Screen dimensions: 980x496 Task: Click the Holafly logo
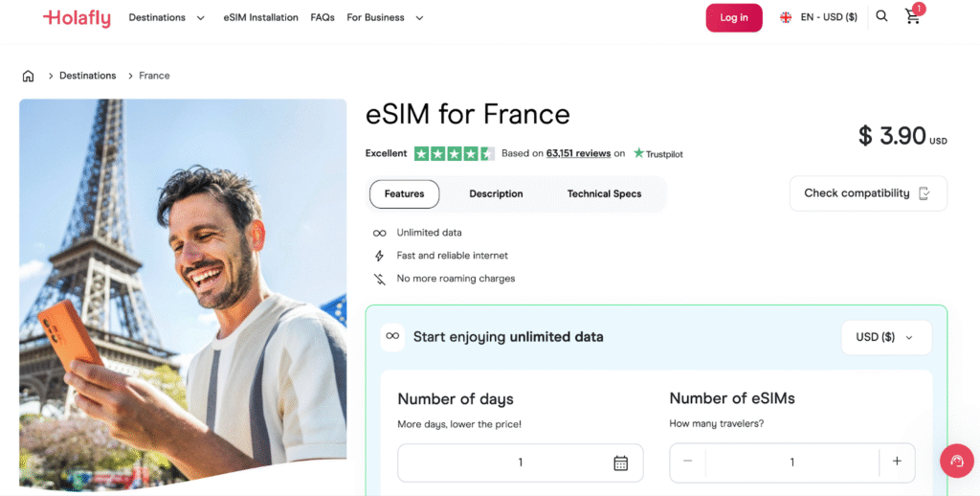(78, 17)
